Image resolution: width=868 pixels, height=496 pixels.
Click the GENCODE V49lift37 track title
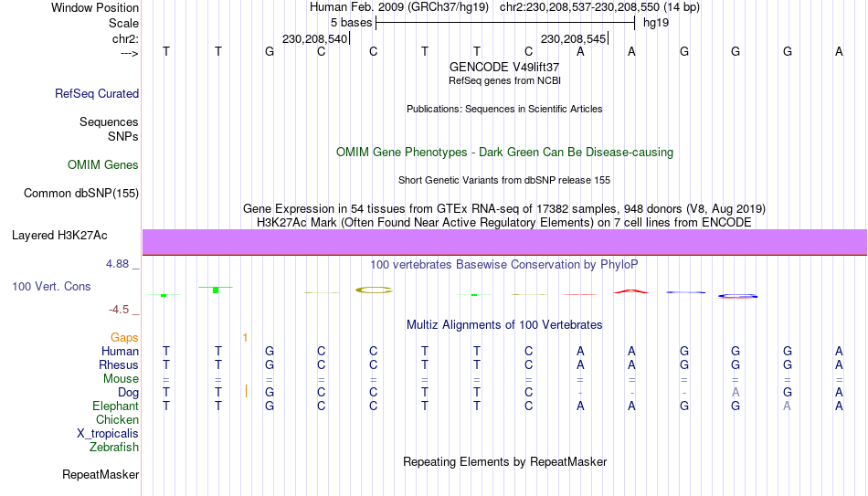pos(504,67)
